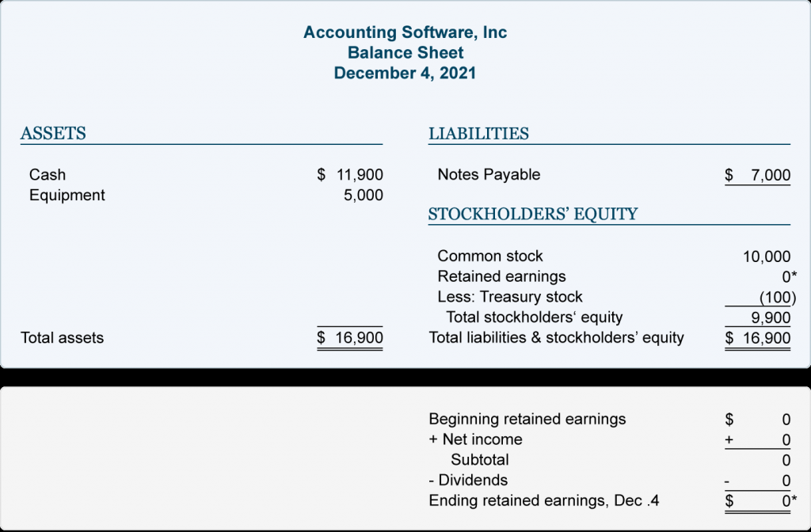Select Total liabilities & stockholders' equity label
The height and width of the screenshot is (532, 811).
click(x=557, y=337)
